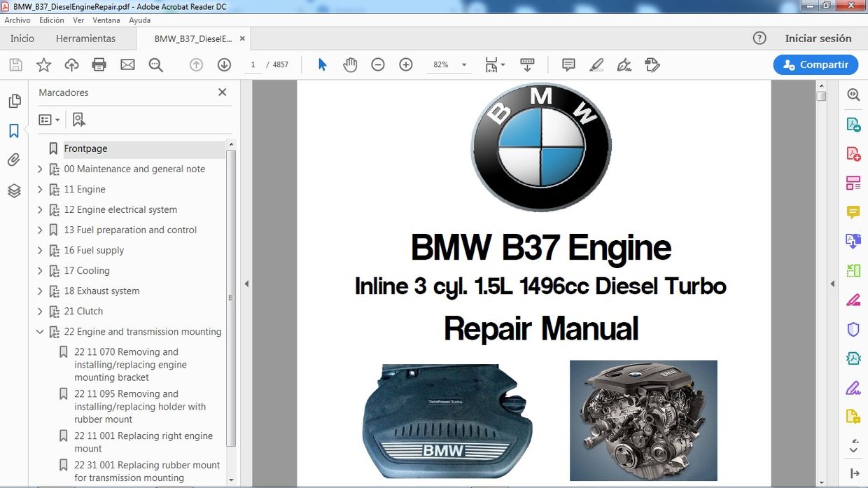Screen dimensions: 868x488
Task: Open the Edición menu
Action: click(x=51, y=20)
